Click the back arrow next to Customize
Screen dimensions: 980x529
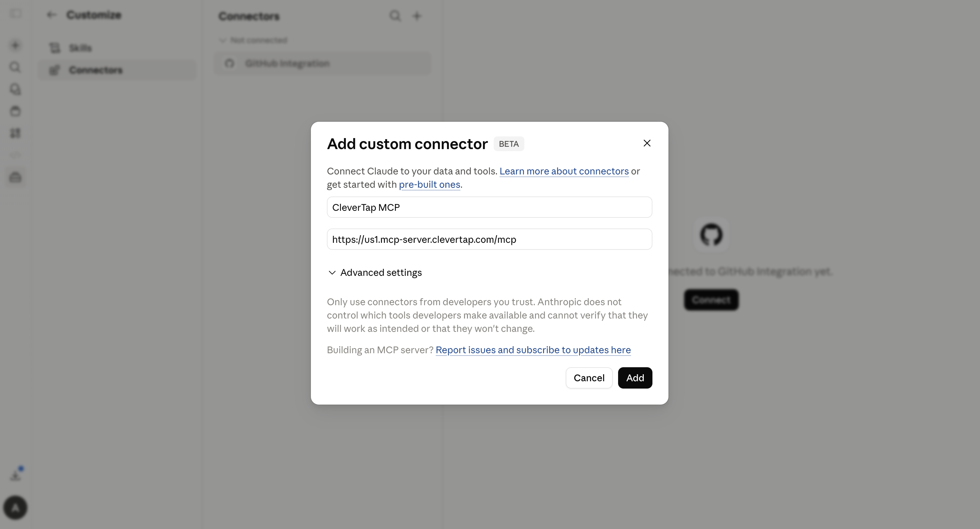click(51, 15)
